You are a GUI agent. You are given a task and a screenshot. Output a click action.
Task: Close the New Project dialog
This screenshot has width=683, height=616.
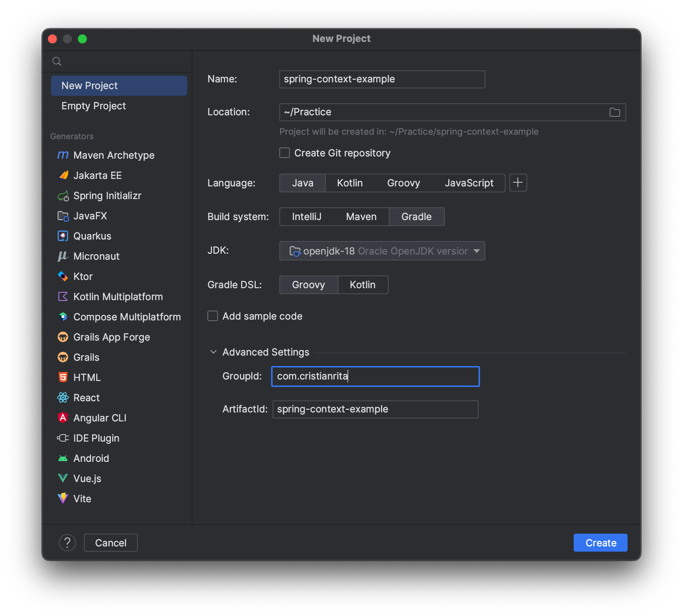(x=52, y=39)
